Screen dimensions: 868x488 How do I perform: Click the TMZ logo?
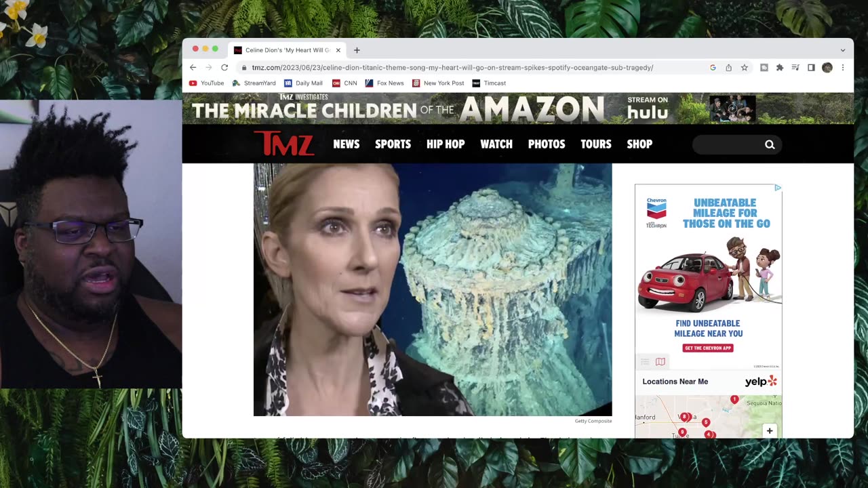(x=283, y=144)
